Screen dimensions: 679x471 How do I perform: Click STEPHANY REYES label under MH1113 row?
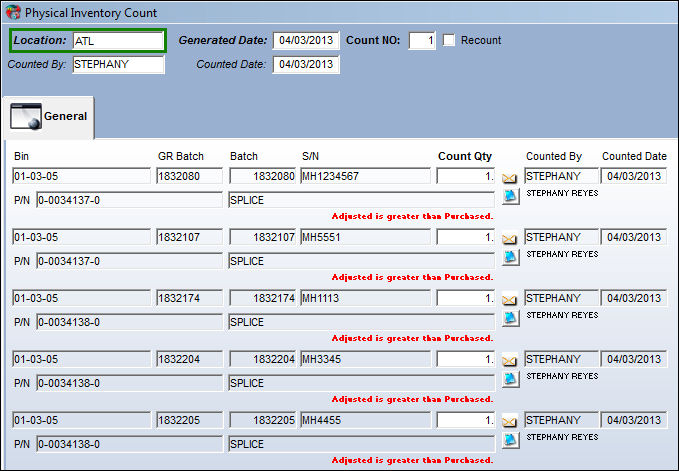(x=562, y=315)
